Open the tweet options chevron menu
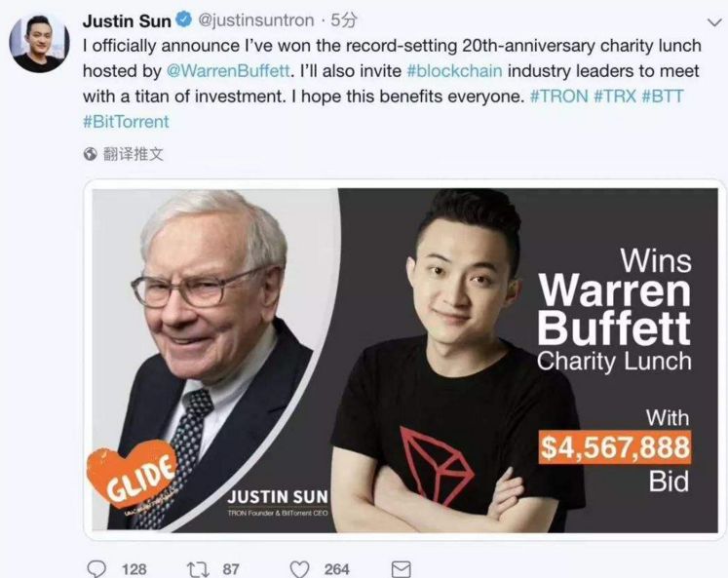The image size is (728, 578). 714,22
